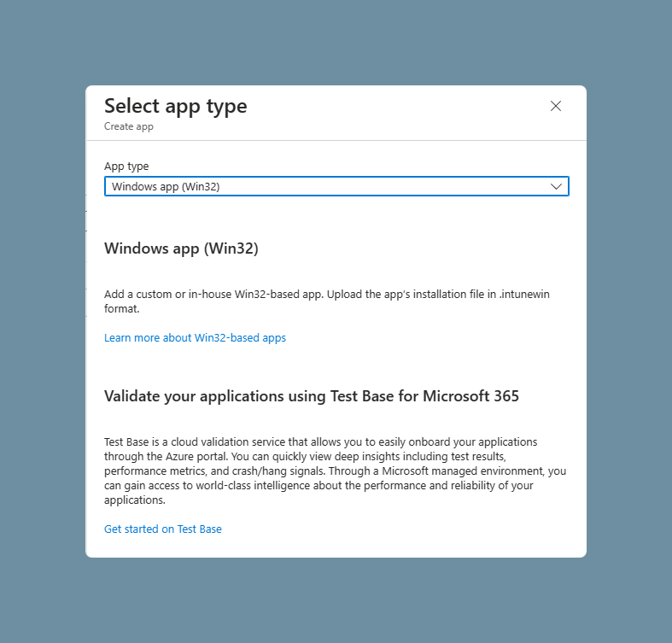
Task: Click the 'App type' field label
Action: click(x=126, y=166)
